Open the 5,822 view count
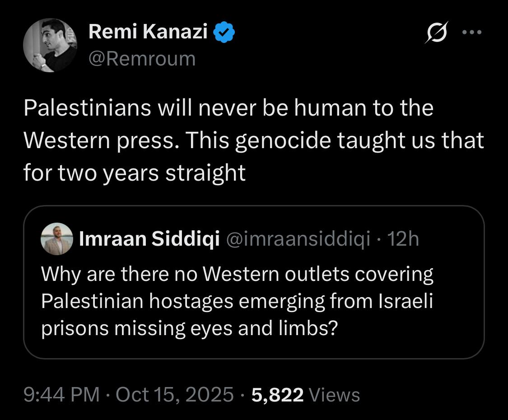508x420 pixels. 277,395
